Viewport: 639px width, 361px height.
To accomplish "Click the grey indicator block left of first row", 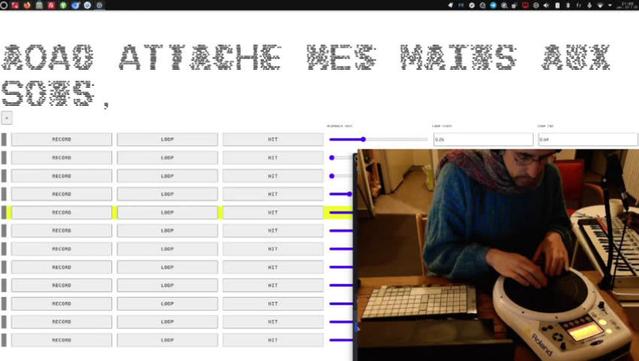I will pos(4,139).
